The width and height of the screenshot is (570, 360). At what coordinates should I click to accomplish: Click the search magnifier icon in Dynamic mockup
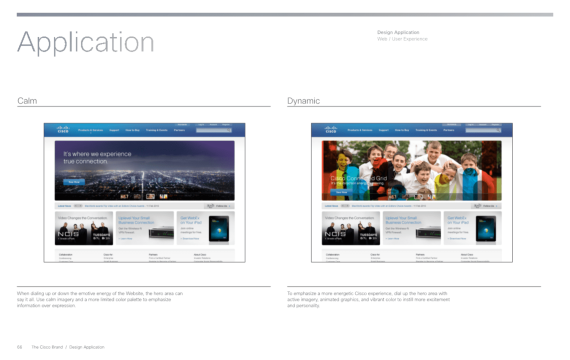click(x=498, y=130)
